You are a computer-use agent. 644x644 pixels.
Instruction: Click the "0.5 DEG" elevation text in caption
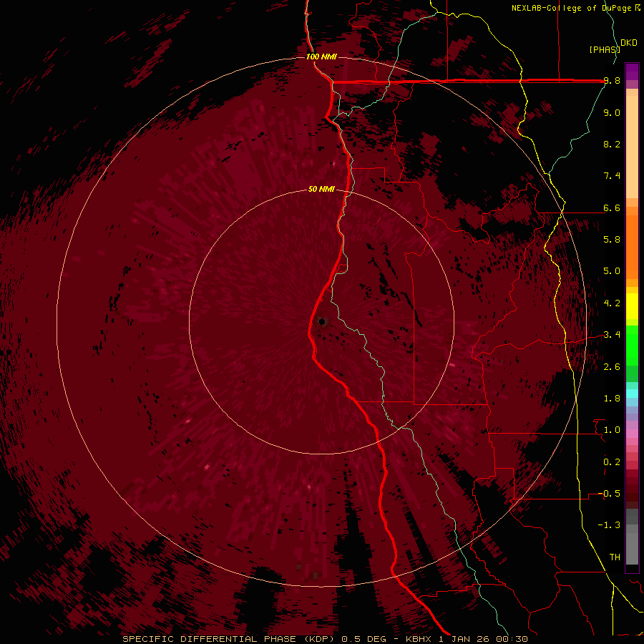coord(364,639)
